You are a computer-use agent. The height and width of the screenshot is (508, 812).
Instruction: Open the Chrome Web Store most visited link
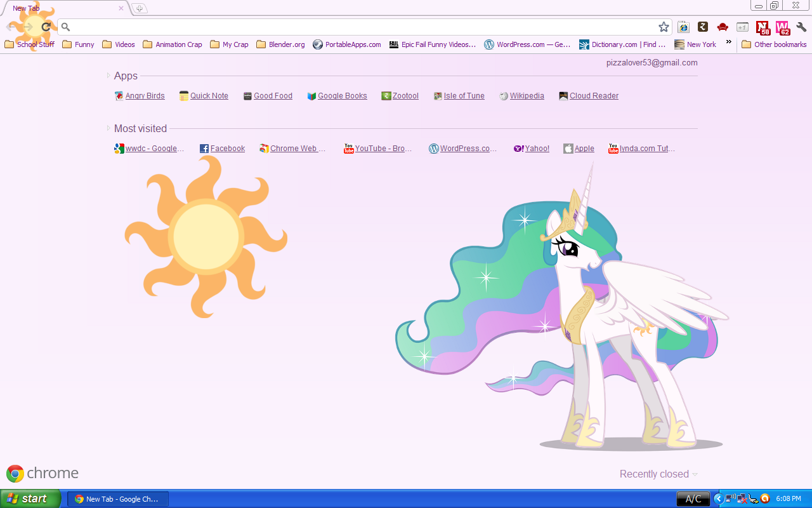coord(292,149)
